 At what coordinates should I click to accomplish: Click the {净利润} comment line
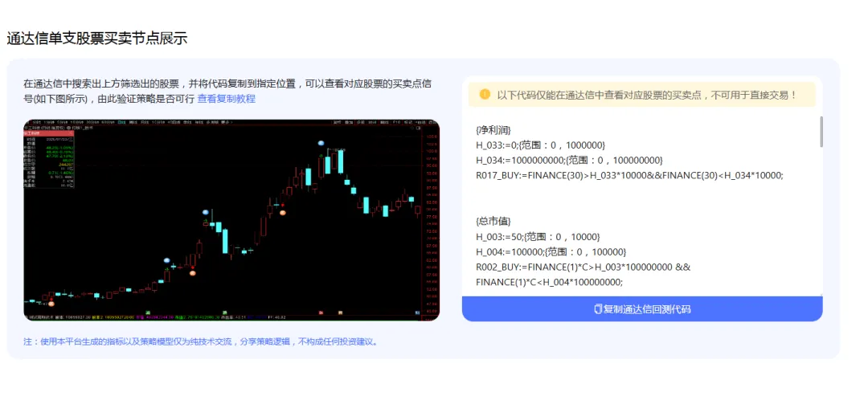[x=493, y=130]
